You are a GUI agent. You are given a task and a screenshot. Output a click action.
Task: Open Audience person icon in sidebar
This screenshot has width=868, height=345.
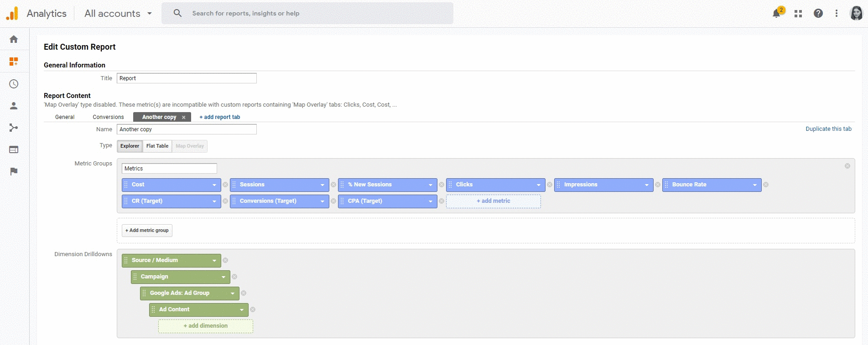(14, 106)
